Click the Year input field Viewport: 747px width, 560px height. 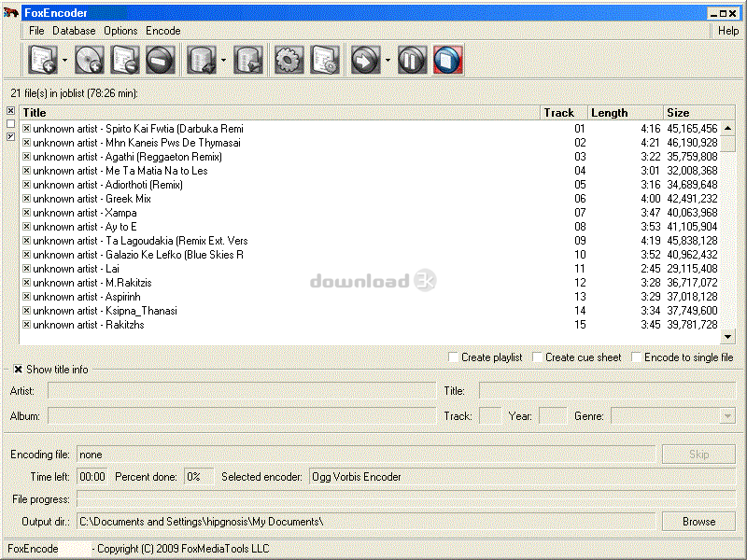553,416
